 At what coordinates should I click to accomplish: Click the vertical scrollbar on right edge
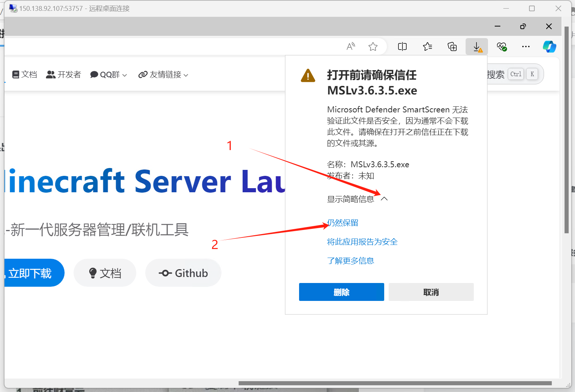566,131
